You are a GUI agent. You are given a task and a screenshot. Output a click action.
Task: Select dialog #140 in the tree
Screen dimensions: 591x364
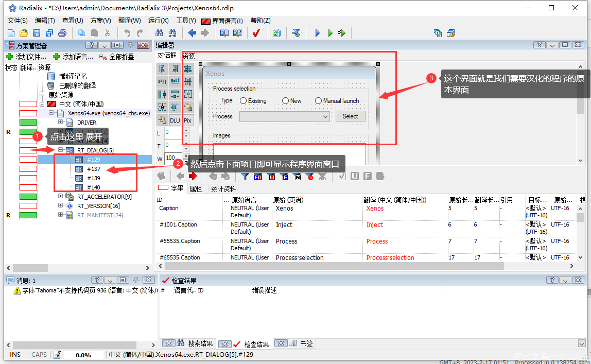[94, 187]
